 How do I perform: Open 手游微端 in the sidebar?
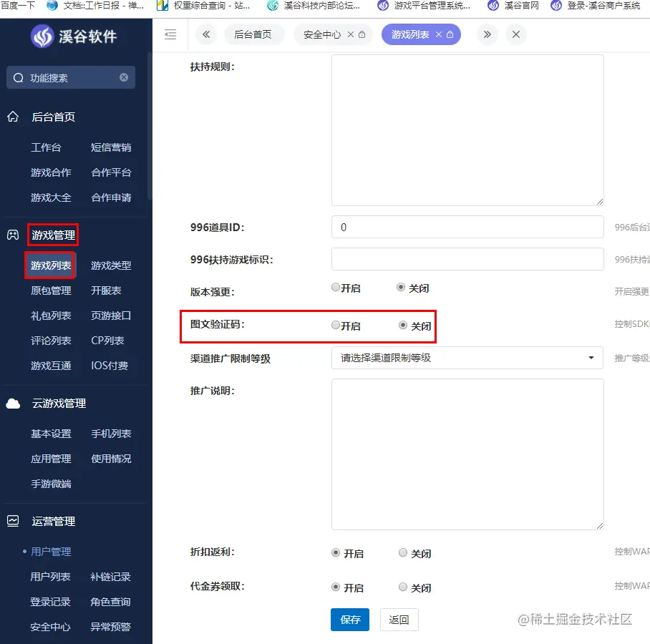pyautogui.click(x=51, y=484)
